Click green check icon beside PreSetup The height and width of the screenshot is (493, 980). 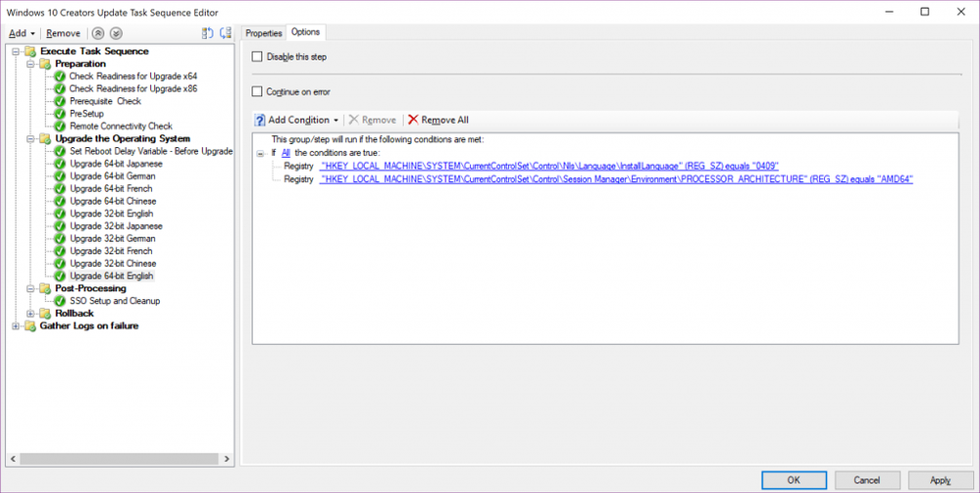click(60, 114)
